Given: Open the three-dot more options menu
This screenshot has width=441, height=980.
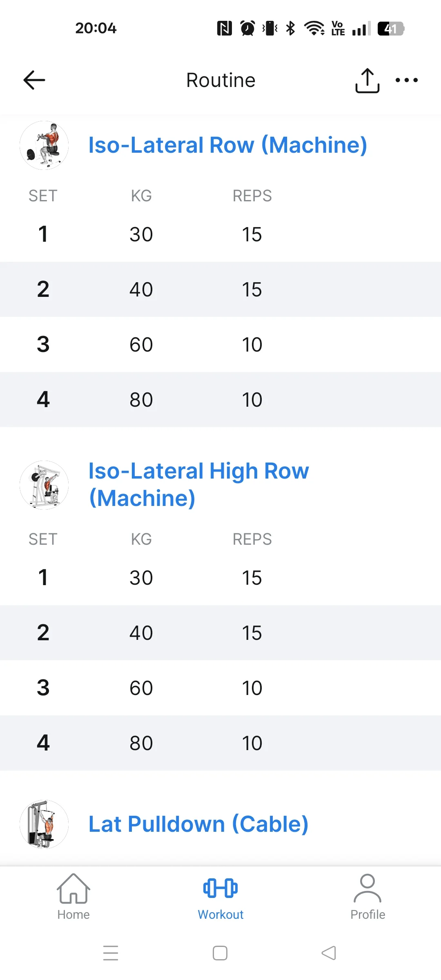Looking at the screenshot, I should [x=406, y=80].
